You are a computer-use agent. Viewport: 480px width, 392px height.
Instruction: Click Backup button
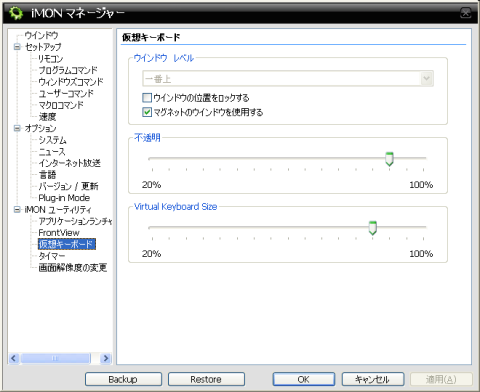123,379
